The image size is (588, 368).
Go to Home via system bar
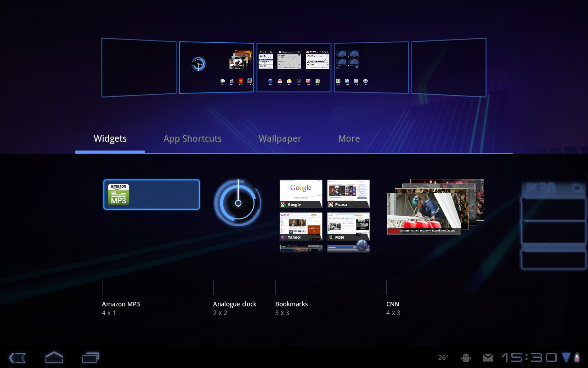[54, 357]
